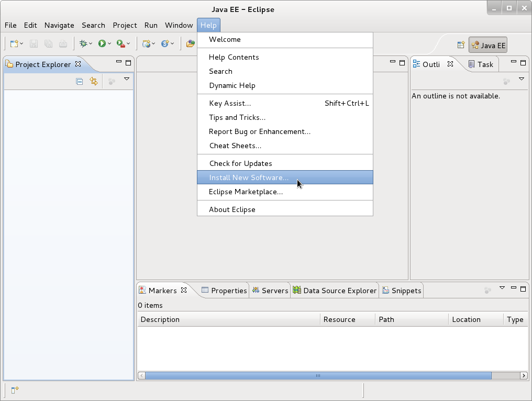This screenshot has height=401, width=532.
Task: Open the Run External Tools icon
Action: pyautogui.click(x=121, y=43)
